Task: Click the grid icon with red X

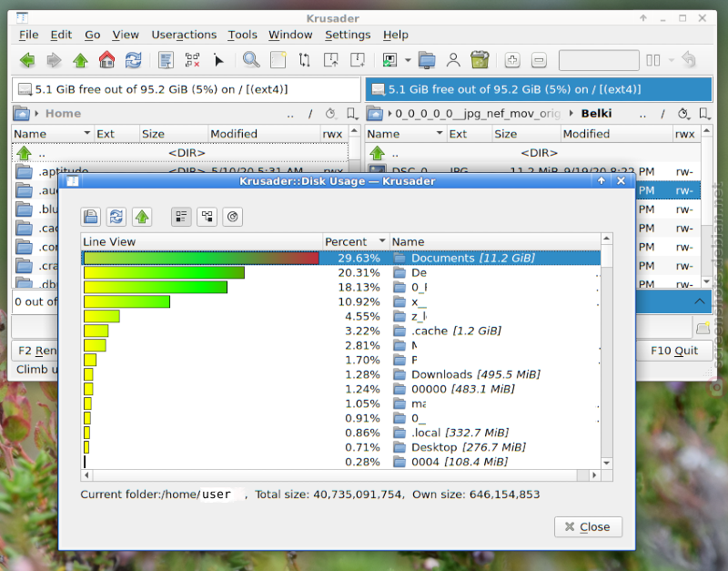Action: click(192, 60)
